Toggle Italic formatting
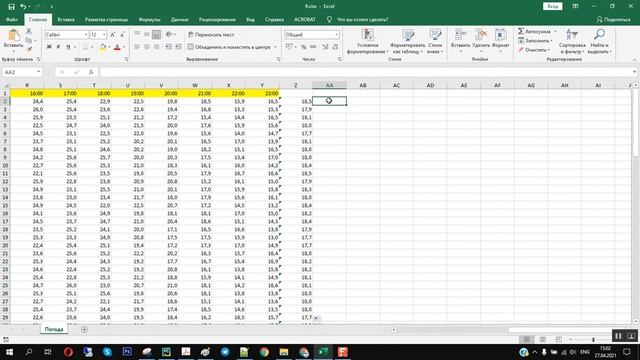Viewport: 640px width, 360px height. [x=58, y=47]
